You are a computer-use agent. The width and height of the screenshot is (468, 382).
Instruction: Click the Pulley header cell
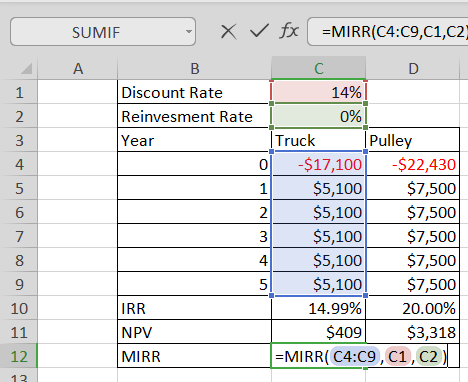pyautogui.click(x=413, y=140)
